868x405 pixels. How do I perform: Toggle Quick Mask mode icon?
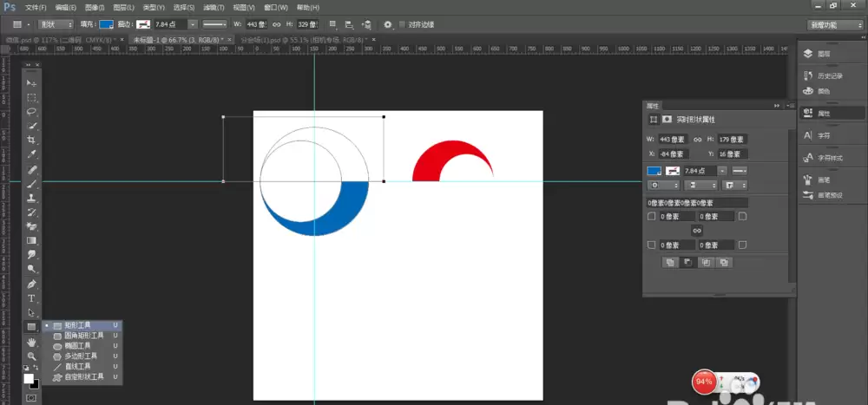pyautogui.click(x=31, y=398)
